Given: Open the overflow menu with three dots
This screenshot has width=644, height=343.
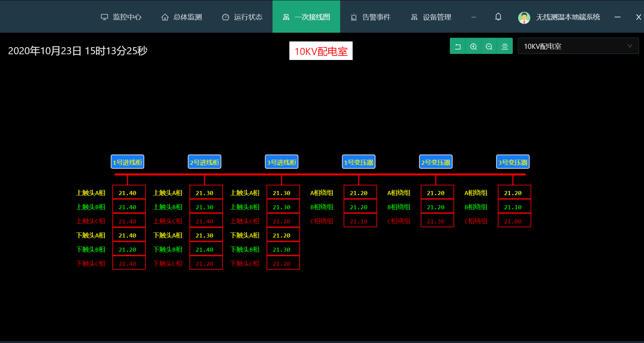Looking at the screenshot, I should (474, 17).
